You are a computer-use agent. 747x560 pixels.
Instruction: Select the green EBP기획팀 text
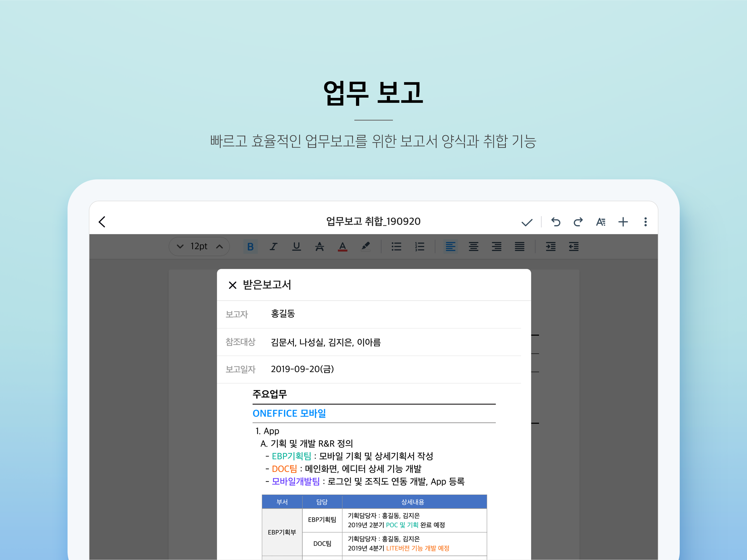pyautogui.click(x=291, y=456)
